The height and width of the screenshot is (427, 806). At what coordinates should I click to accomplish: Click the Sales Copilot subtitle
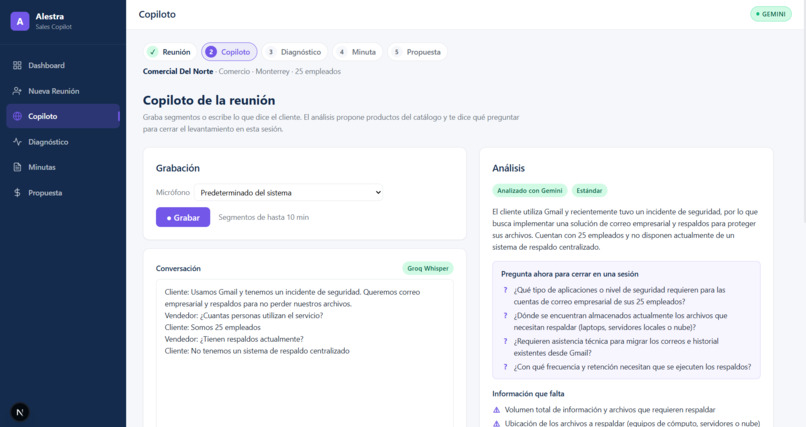point(54,27)
